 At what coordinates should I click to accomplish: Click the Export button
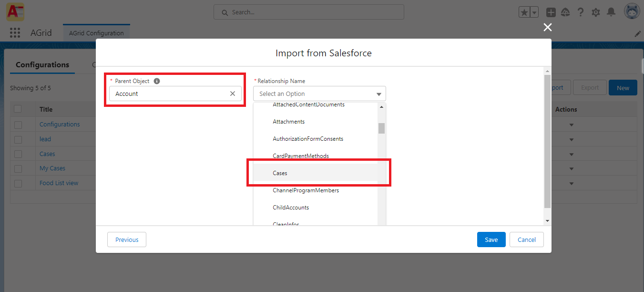[590, 88]
